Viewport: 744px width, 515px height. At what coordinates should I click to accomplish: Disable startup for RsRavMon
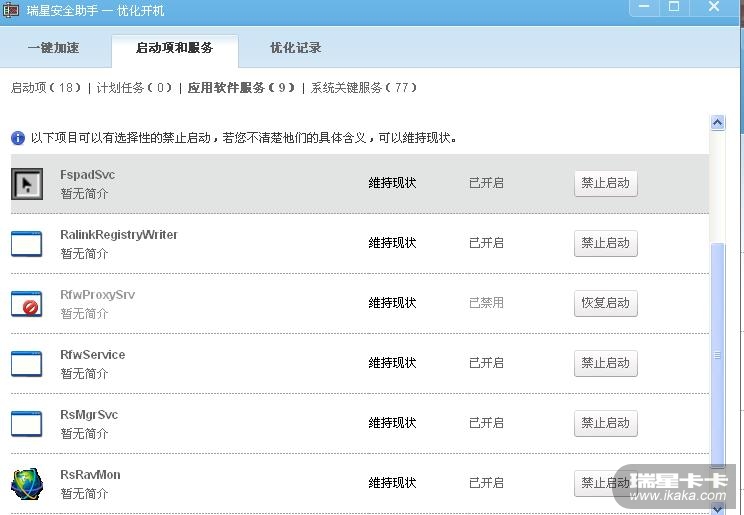(605, 483)
